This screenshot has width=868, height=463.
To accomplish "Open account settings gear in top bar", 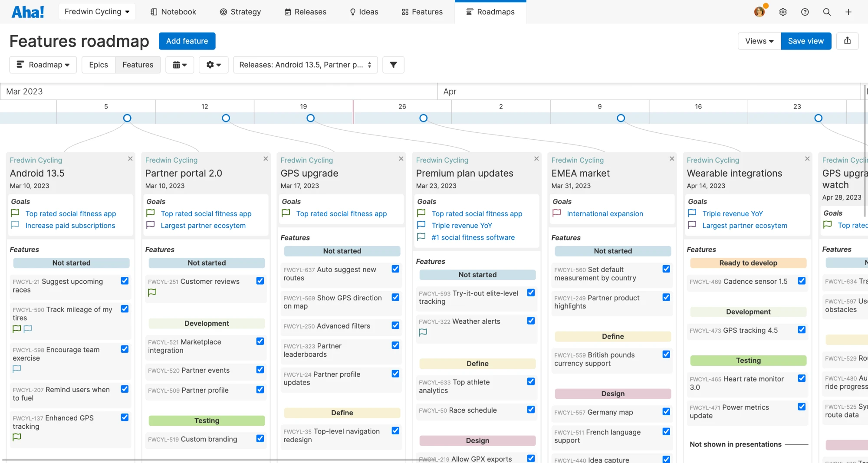I will [783, 12].
